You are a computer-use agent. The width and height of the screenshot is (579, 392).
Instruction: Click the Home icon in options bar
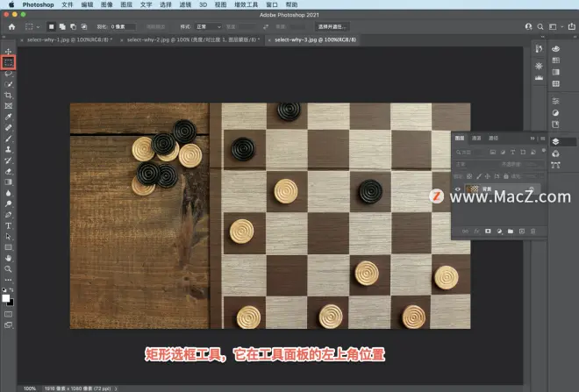[x=11, y=27]
